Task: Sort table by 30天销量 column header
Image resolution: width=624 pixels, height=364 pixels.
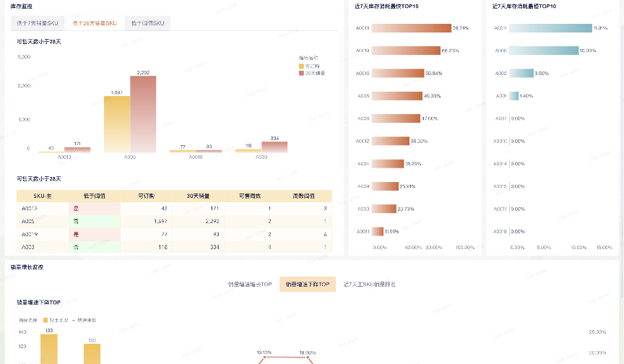Action: pos(198,196)
